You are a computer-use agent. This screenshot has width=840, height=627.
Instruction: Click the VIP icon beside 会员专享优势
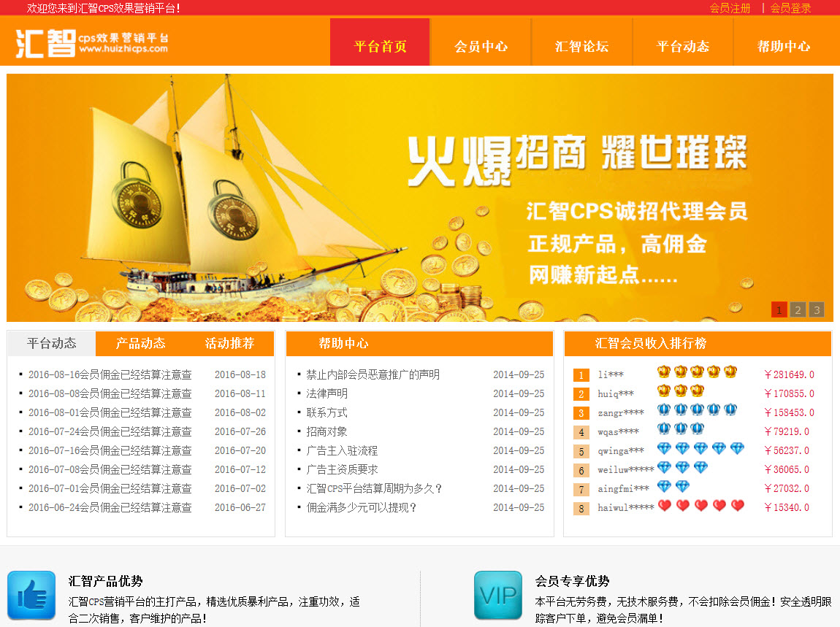coord(498,596)
